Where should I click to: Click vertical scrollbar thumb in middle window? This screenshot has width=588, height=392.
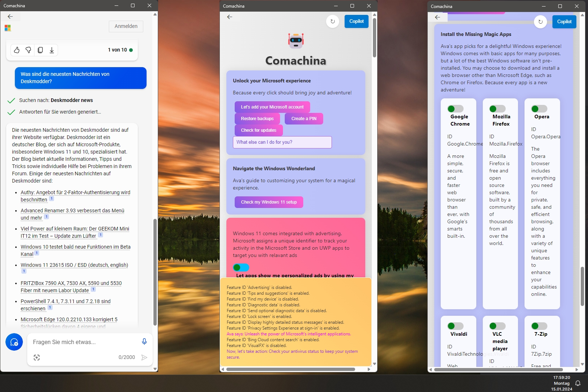click(x=374, y=37)
